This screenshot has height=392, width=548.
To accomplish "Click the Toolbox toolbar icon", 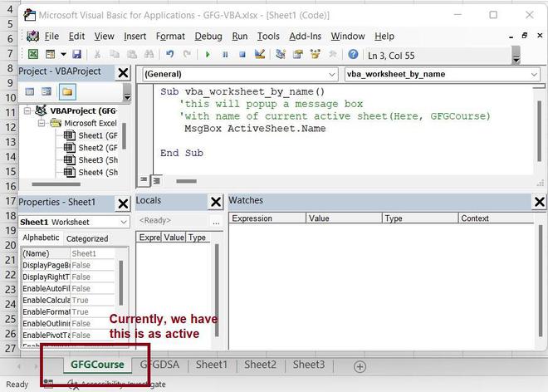I will (333, 54).
